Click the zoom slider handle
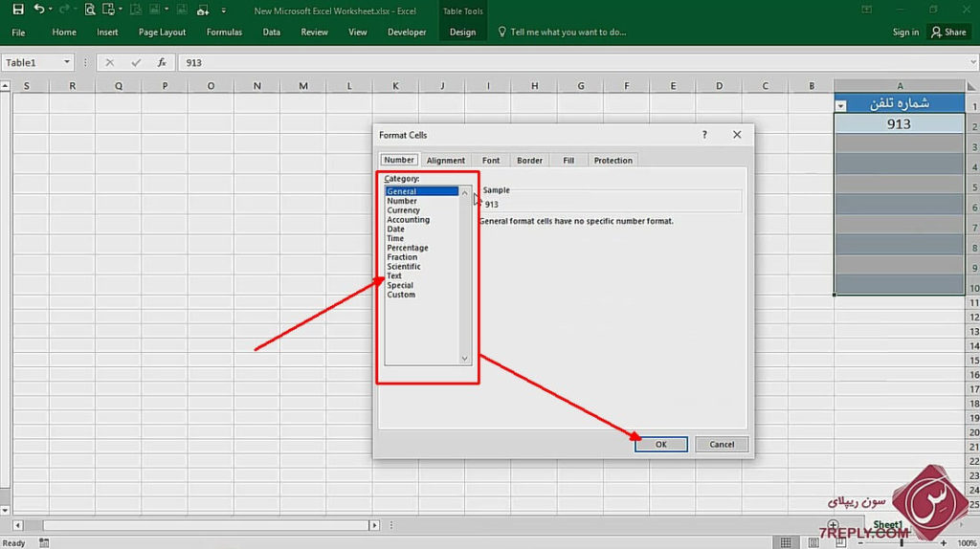Viewport: 980px width, 549px height. [x=902, y=542]
